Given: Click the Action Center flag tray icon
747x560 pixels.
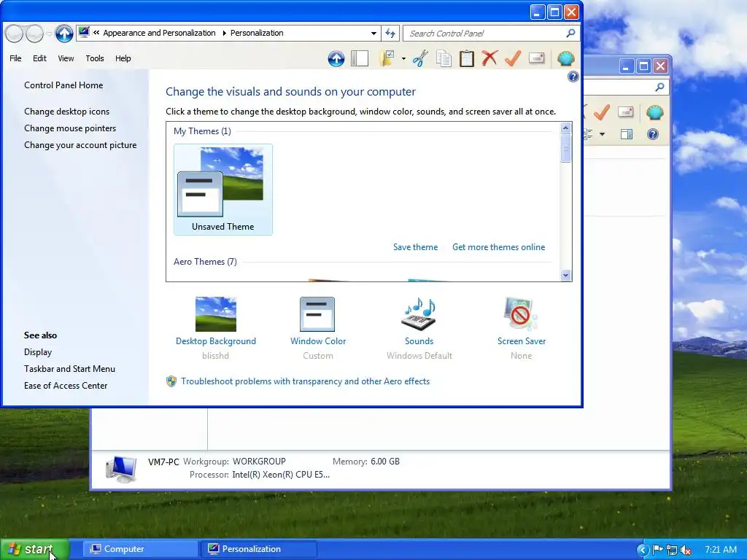Looking at the screenshot, I should coord(657,550).
